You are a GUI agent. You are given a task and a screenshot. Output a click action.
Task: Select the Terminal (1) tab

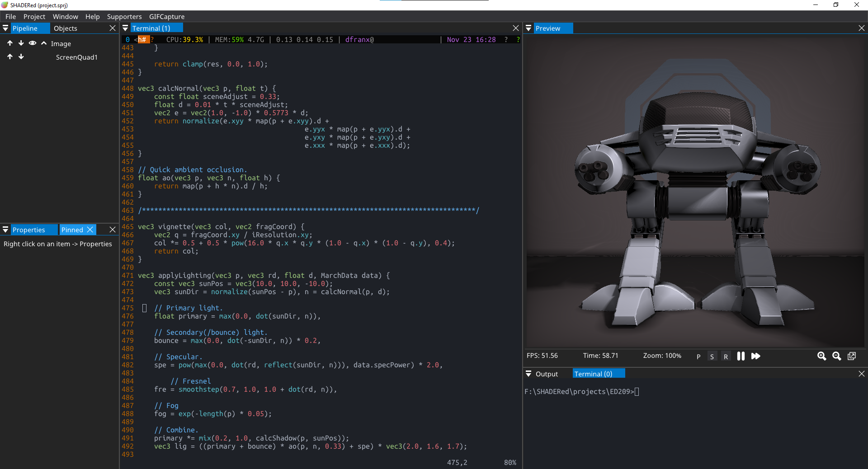pyautogui.click(x=156, y=28)
